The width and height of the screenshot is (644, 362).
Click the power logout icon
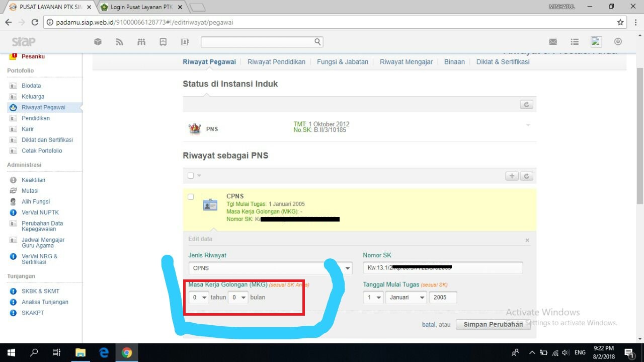618,42
